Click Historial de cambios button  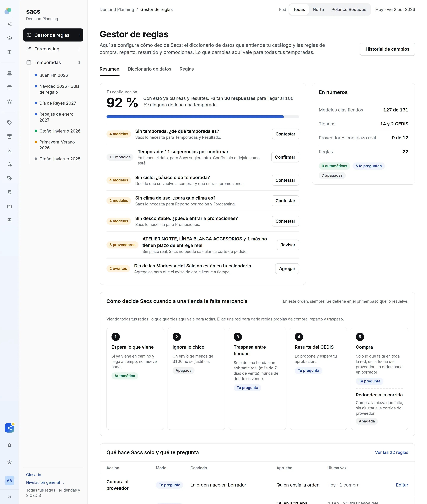tap(387, 49)
